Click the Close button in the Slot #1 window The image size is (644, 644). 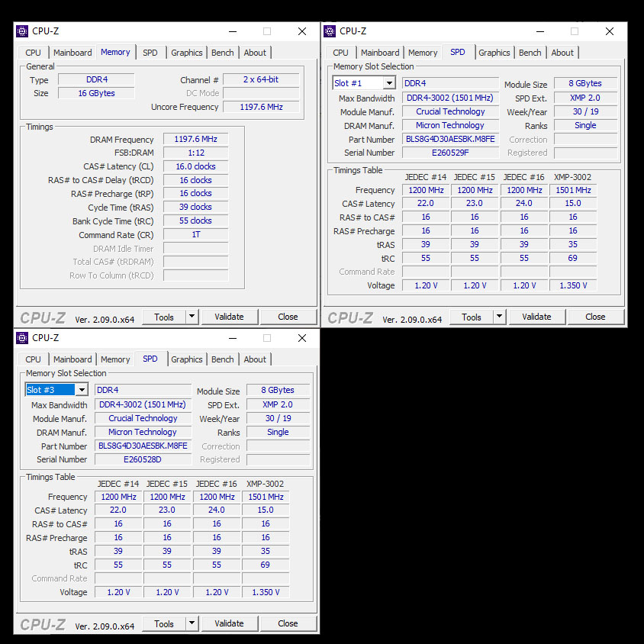click(595, 317)
